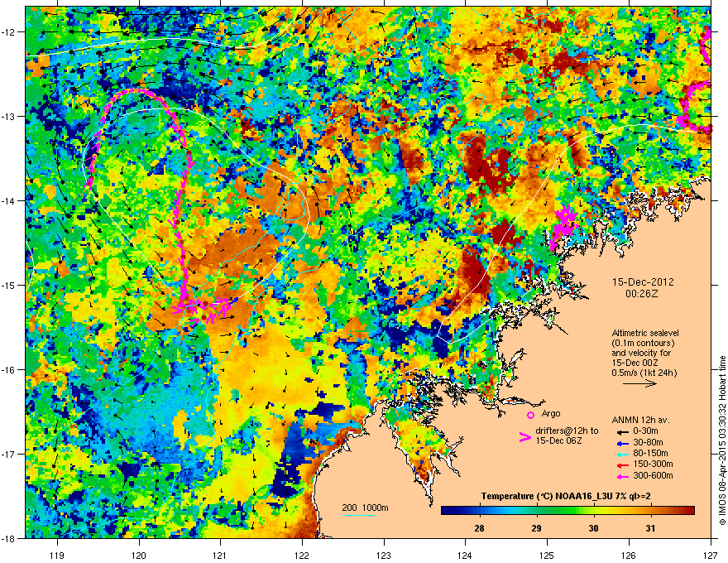Click the longitude axis label 119
This screenshot has width=728, height=563.
(57, 555)
